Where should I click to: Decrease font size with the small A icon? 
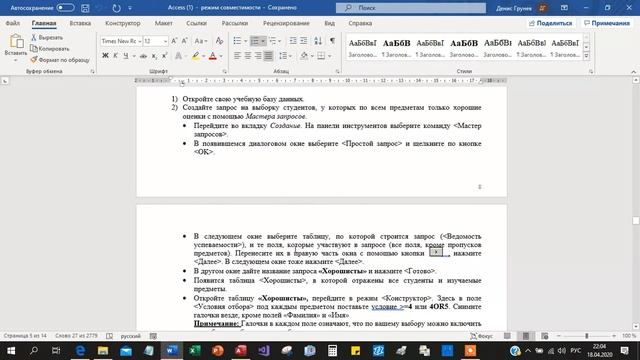pos(184,41)
